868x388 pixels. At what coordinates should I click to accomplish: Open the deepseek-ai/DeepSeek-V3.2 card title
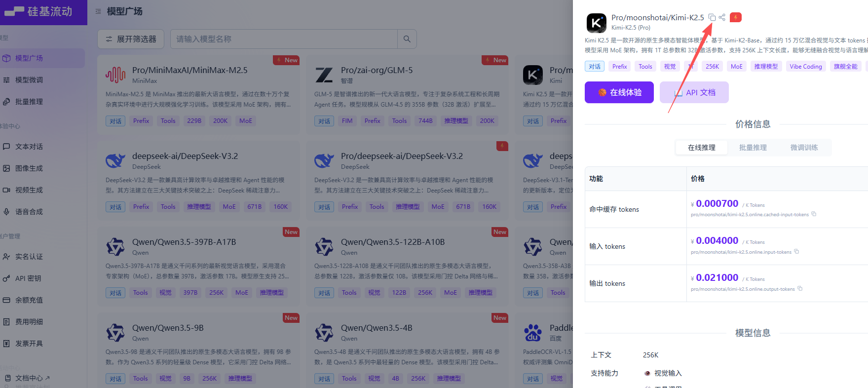coord(185,156)
